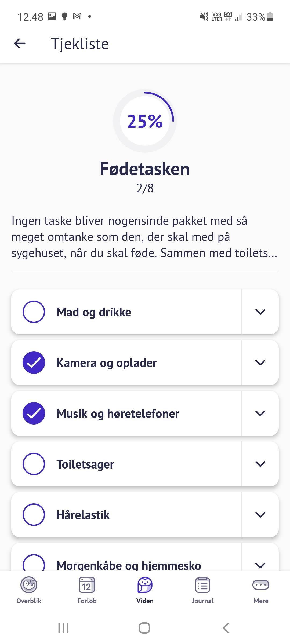Read more of the truncated description text

[144, 237]
